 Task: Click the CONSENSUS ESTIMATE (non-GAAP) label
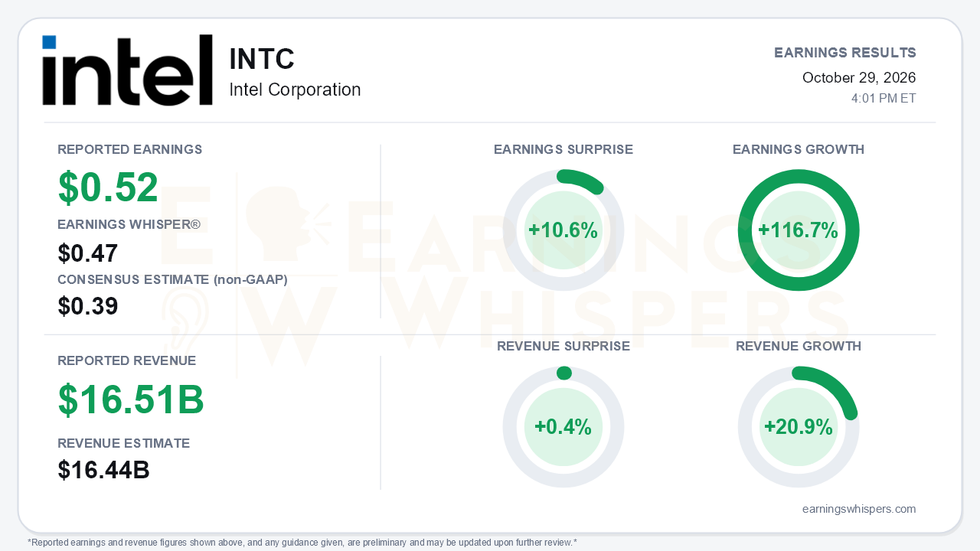pos(173,279)
